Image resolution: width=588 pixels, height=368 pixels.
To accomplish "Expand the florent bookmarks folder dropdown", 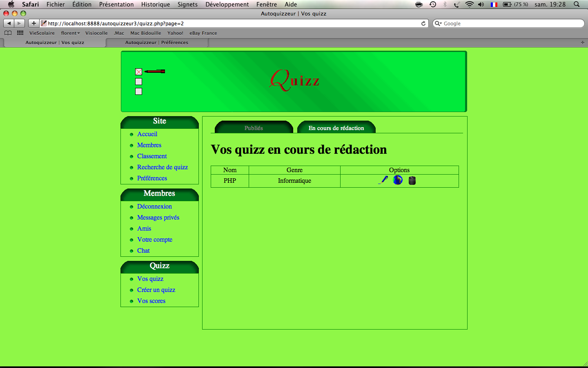I will [70, 33].
